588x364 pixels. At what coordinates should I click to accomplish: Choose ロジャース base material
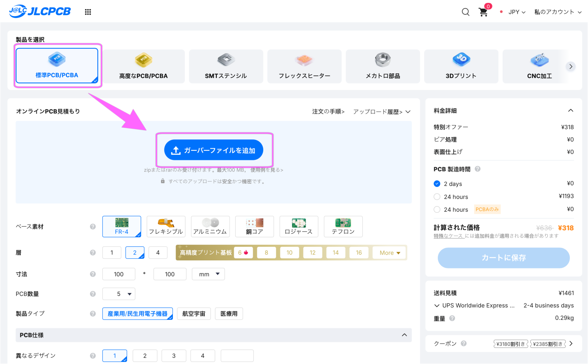299,226
